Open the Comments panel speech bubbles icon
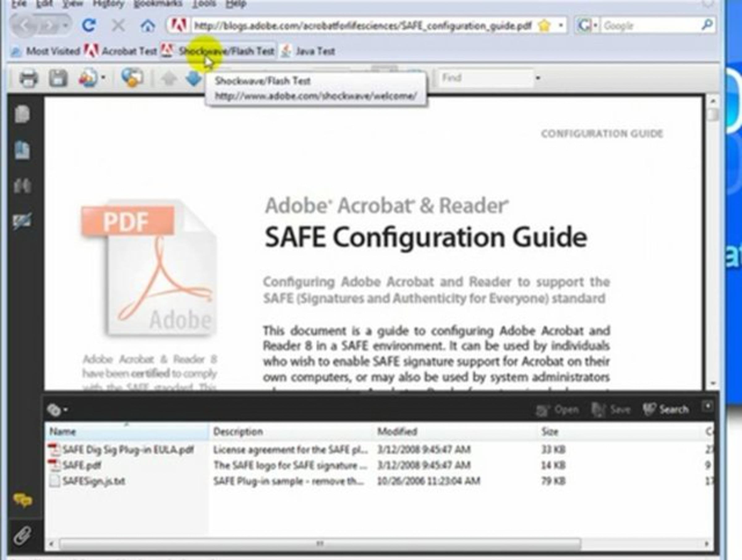This screenshot has width=742, height=560. (22, 500)
